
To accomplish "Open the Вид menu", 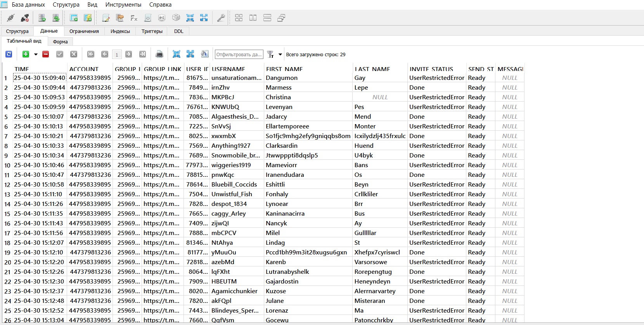I will pyautogui.click(x=92, y=5).
